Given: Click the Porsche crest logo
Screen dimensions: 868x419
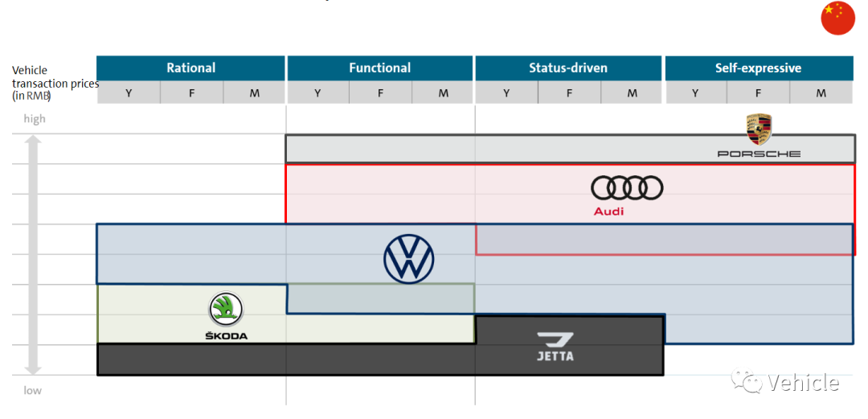Looking at the screenshot, I should (x=759, y=129).
